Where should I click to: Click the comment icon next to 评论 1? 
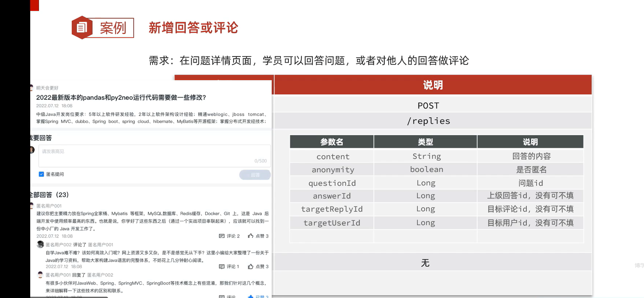coord(221,267)
